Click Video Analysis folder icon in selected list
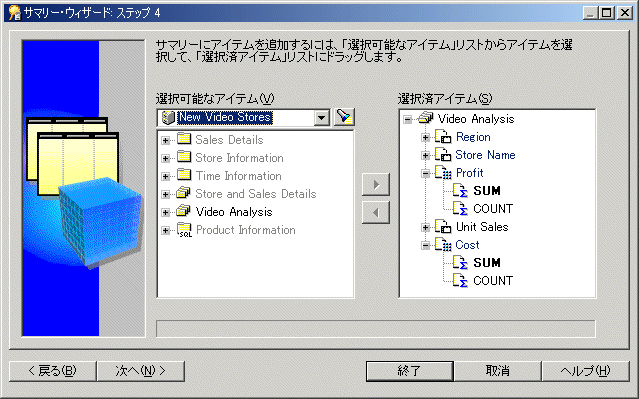The width and height of the screenshot is (639, 399). [x=426, y=118]
